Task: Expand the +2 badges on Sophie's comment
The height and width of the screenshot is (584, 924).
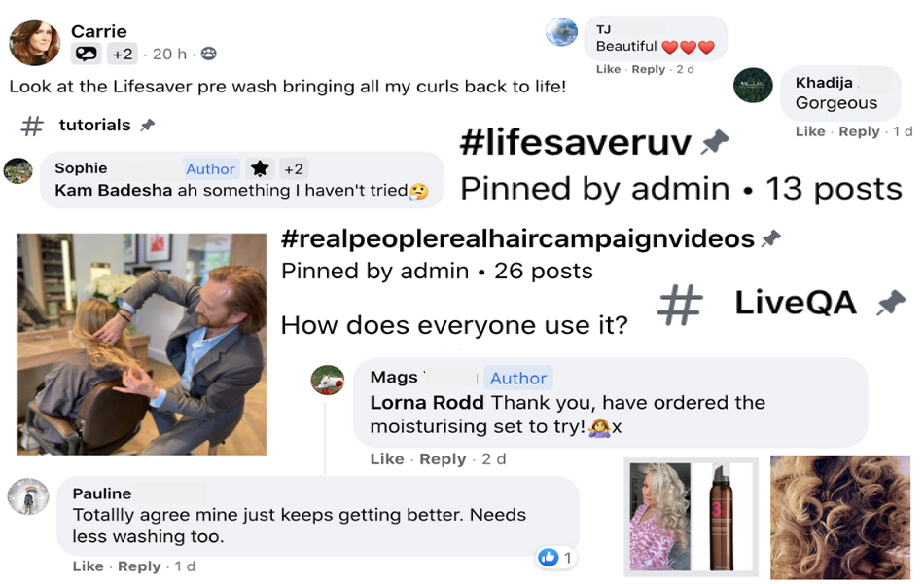Action: (294, 169)
